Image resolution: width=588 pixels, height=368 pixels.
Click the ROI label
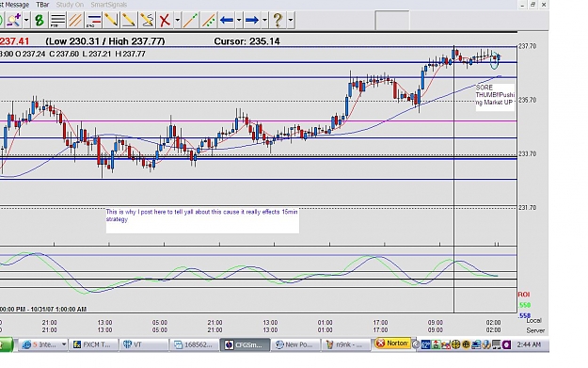click(523, 295)
